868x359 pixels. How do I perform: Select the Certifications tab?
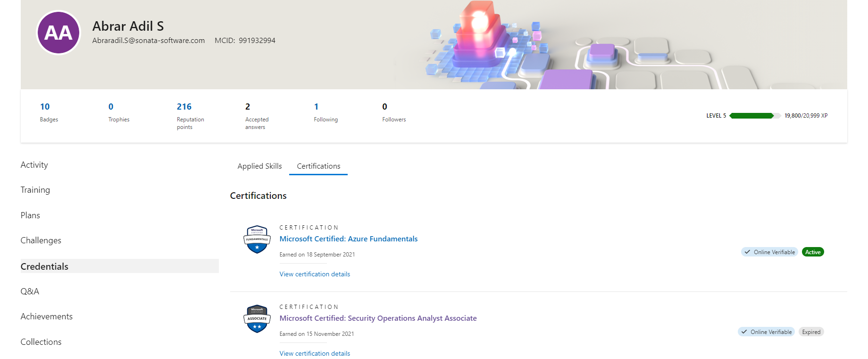(318, 166)
